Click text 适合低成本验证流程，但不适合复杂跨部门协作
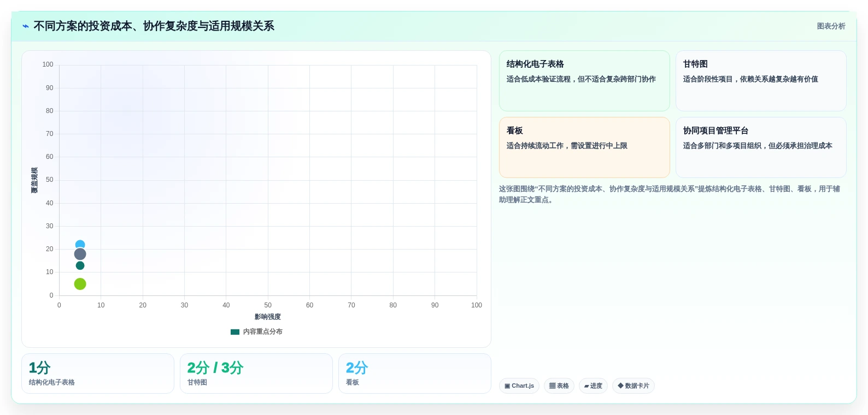 [x=581, y=79]
